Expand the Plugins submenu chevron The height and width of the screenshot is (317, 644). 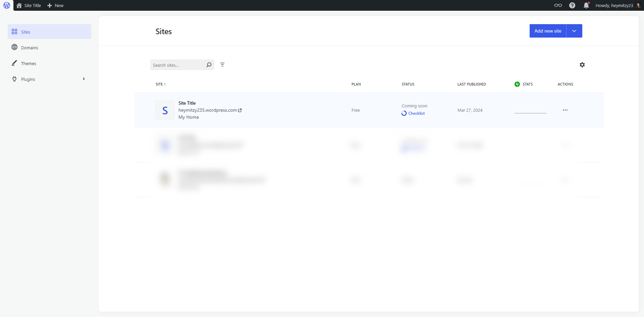[x=84, y=79]
